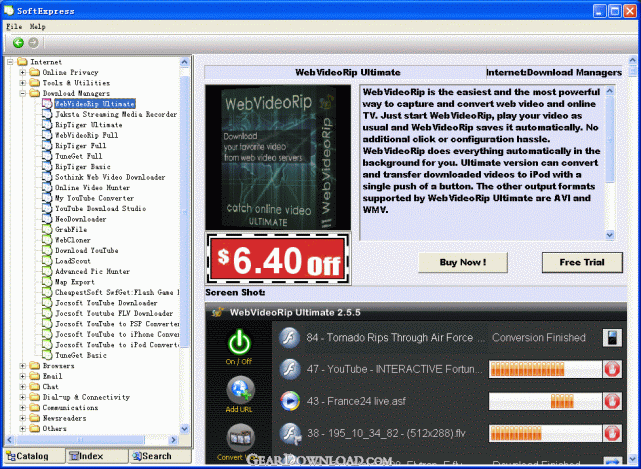Switch to the Search tab
Screen dimensions: 641x469
(160, 456)
